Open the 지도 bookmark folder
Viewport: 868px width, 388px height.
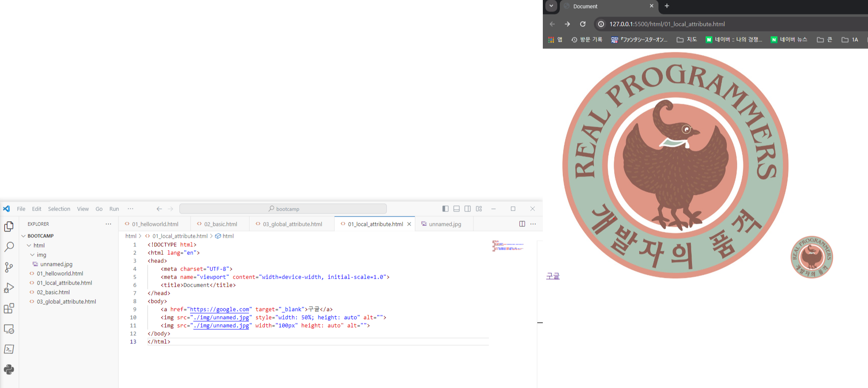click(x=687, y=40)
